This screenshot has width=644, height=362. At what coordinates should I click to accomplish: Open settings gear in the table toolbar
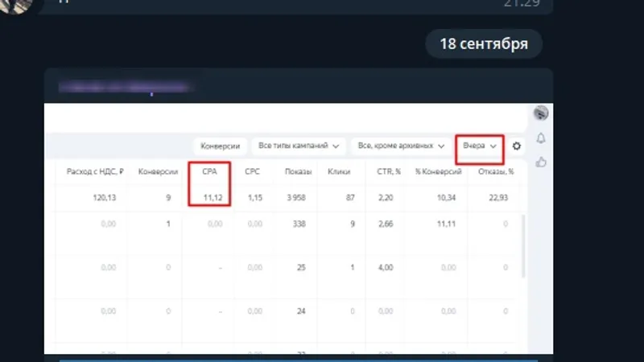tap(516, 146)
